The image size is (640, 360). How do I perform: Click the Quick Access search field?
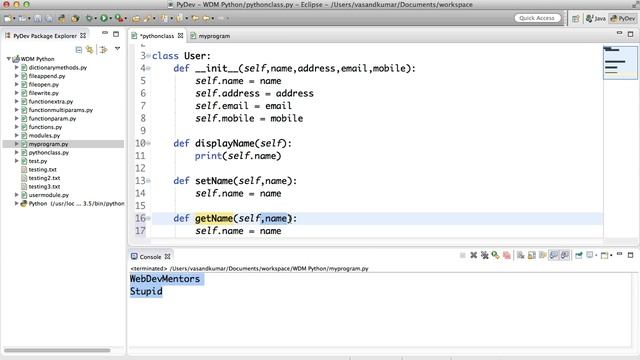coord(537,18)
